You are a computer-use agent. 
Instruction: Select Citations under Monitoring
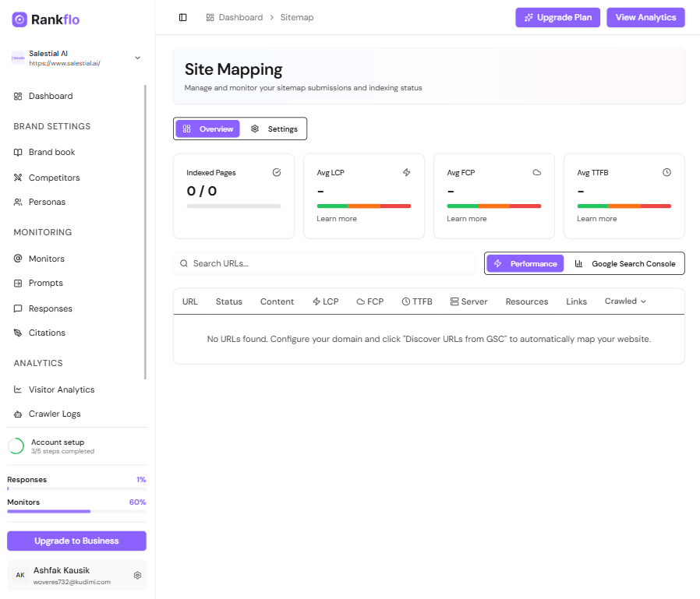48,333
